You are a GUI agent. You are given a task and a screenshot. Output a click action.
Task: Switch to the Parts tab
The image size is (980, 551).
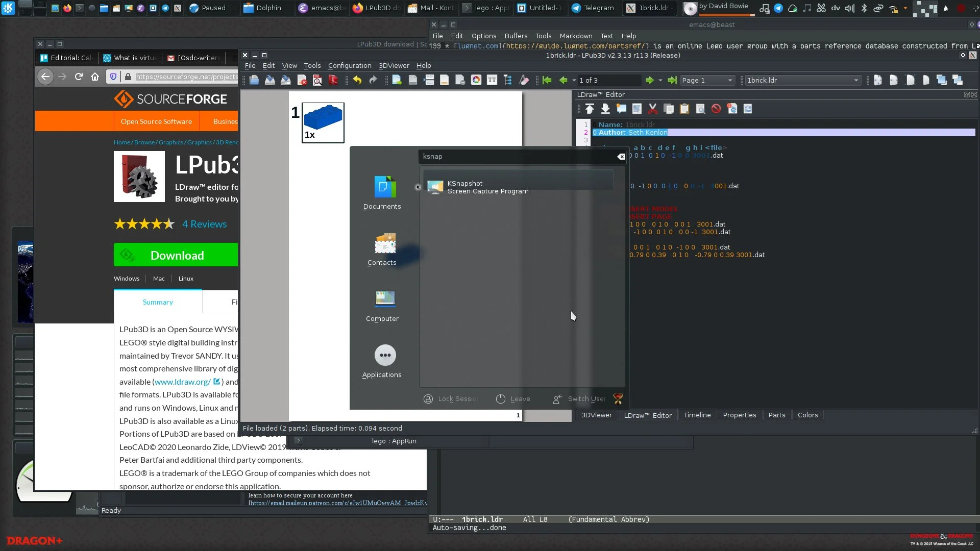776,415
